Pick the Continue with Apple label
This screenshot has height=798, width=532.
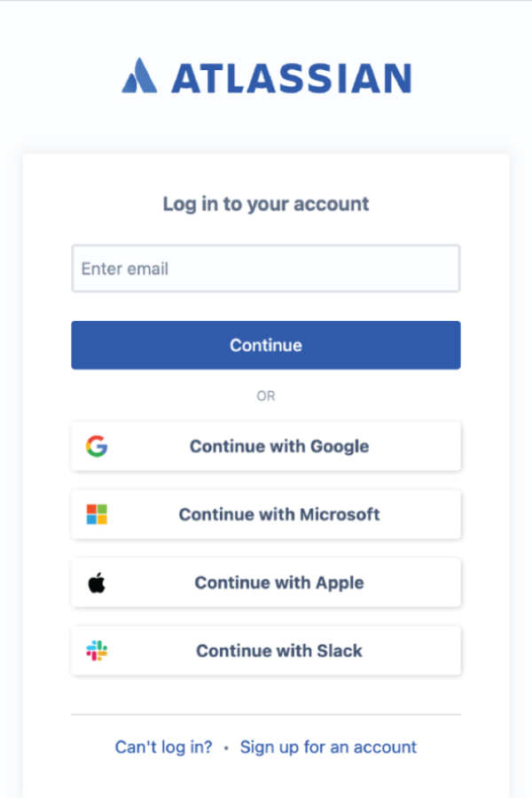tap(279, 583)
